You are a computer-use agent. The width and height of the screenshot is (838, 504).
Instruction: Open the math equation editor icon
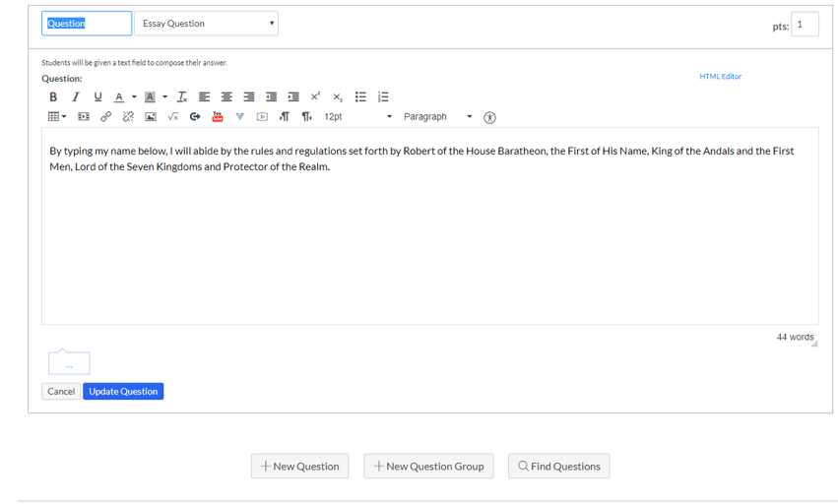click(173, 117)
